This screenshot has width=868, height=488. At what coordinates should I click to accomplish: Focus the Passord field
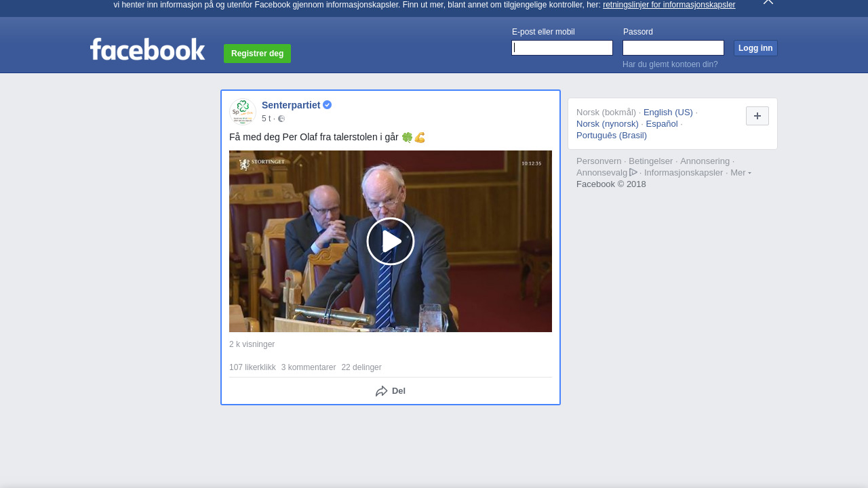[673, 47]
